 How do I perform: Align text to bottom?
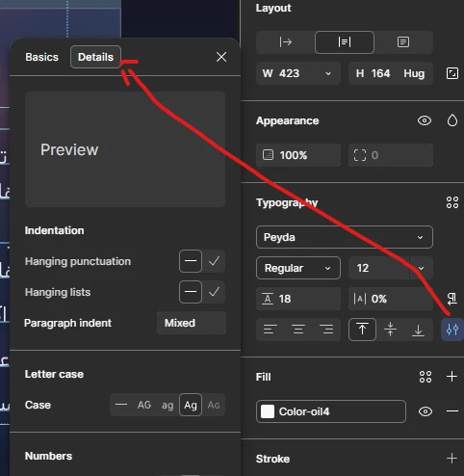(x=418, y=330)
